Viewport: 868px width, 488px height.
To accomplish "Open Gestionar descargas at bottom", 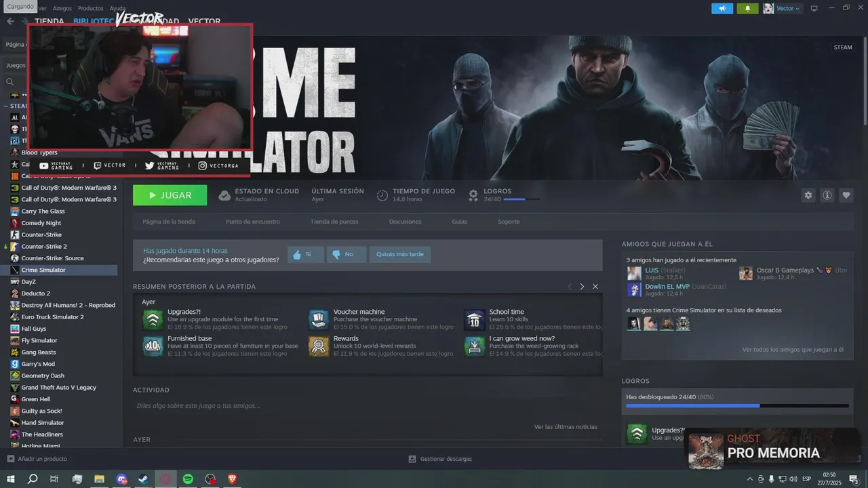I will coord(440,459).
